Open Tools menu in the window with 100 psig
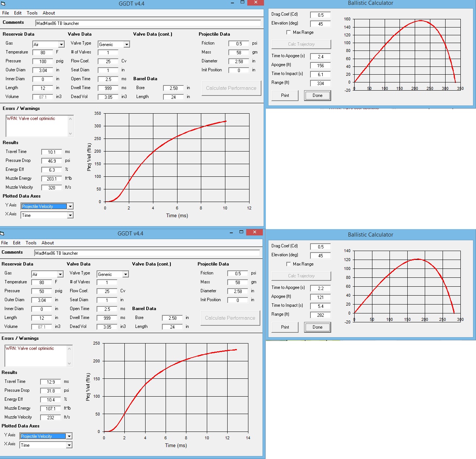The height and width of the screenshot is (459, 476). 32,13
